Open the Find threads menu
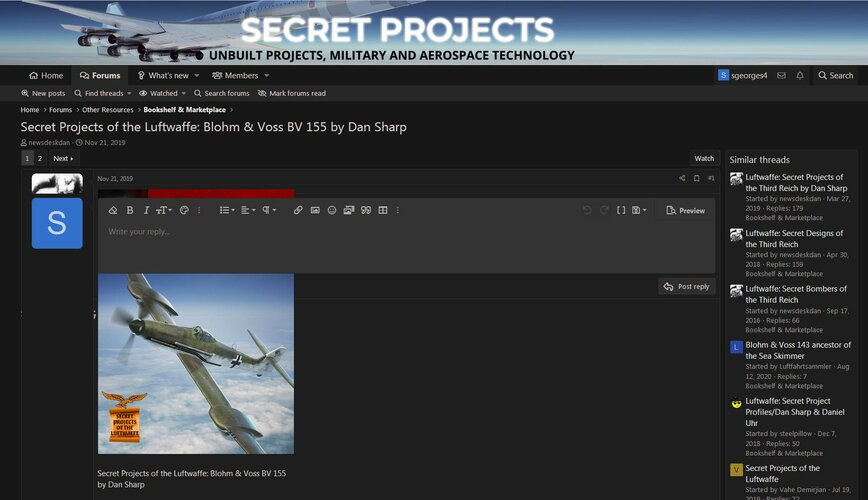The width and height of the screenshot is (868, 500). tap(103, 94)
